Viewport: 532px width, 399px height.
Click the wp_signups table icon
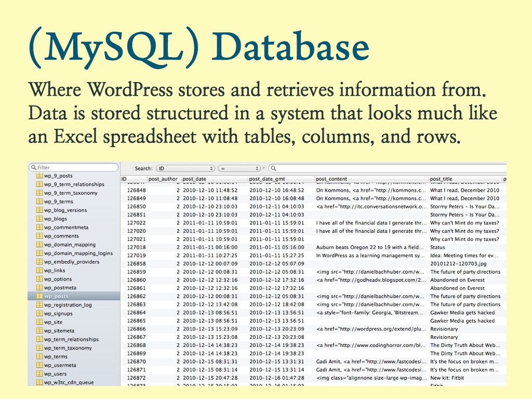pyautogui.click(x=39, y=313)
